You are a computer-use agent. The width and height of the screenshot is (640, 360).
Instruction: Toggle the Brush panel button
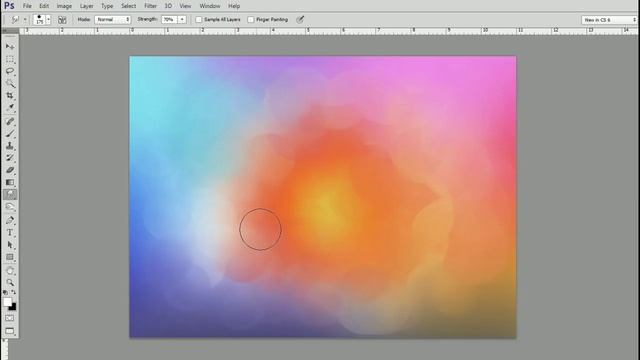pyautogui.click(x=62, y=20)
